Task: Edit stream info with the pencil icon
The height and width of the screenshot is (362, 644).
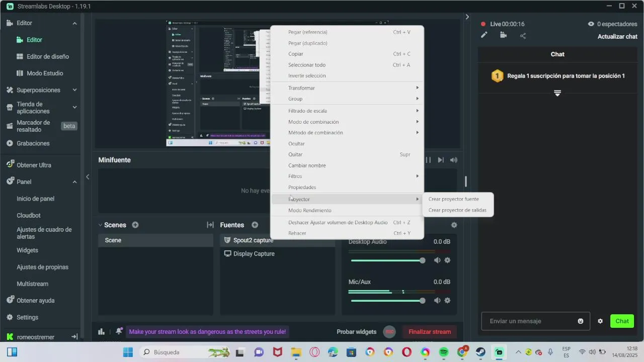Action: (x=484, y=35)
